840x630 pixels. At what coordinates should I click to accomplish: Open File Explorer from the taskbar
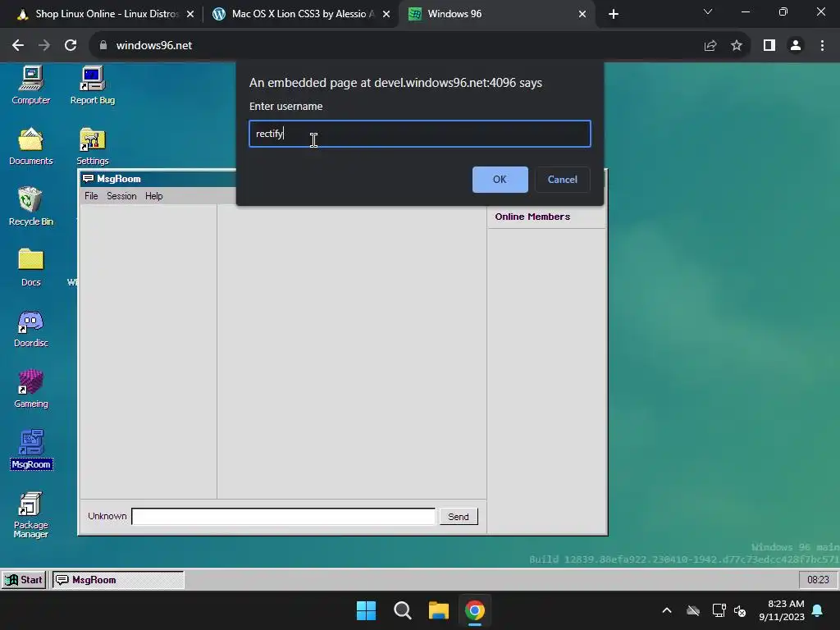pos(439,610)
